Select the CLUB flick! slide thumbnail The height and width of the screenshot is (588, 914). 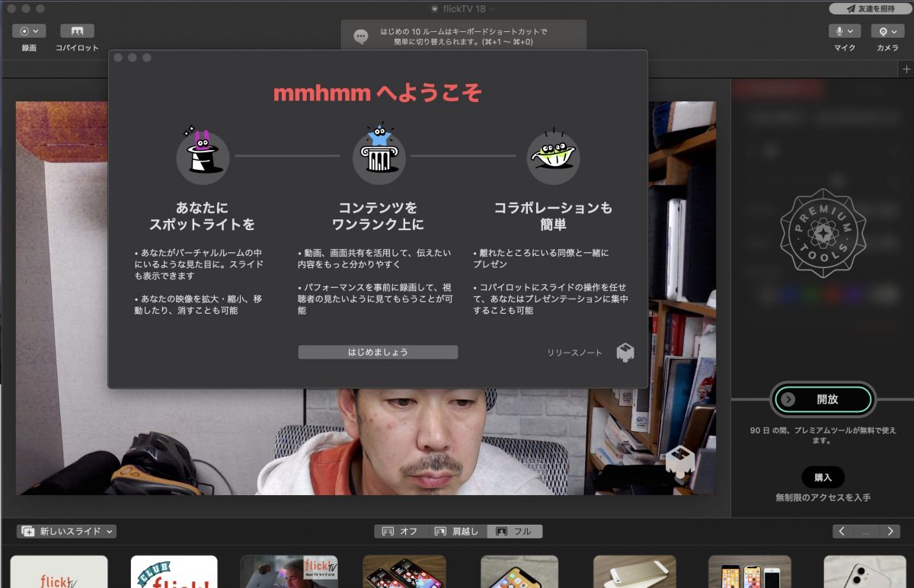click(174, 571)
